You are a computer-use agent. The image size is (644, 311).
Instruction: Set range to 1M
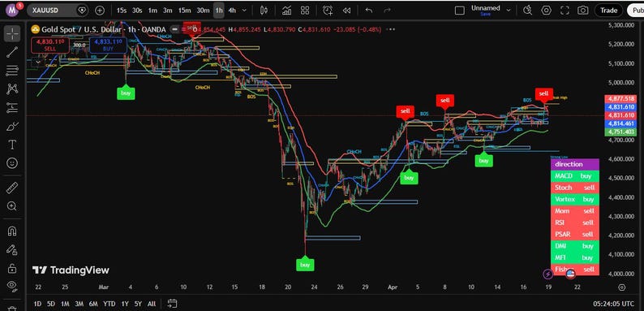pos(65,304)
